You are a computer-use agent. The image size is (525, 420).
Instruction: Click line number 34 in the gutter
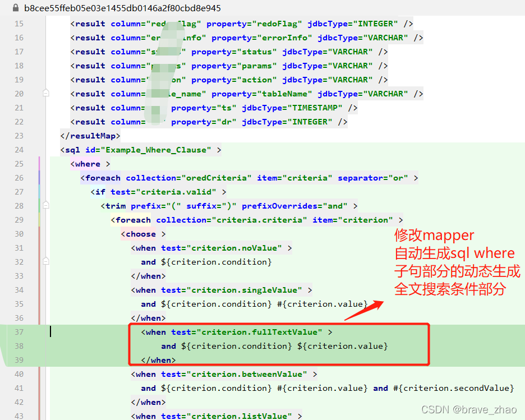coord(19,289)
